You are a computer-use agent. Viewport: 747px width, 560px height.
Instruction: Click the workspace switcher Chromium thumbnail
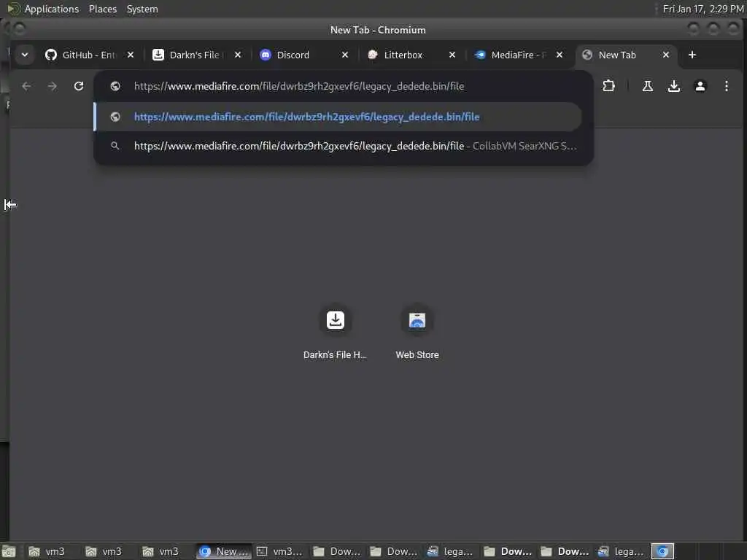662,551
